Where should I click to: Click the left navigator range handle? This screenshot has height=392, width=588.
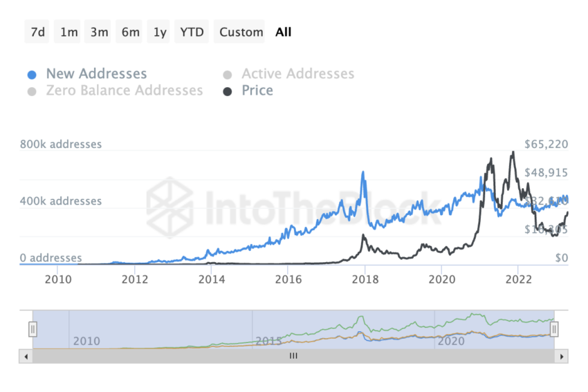coord(33,330)
